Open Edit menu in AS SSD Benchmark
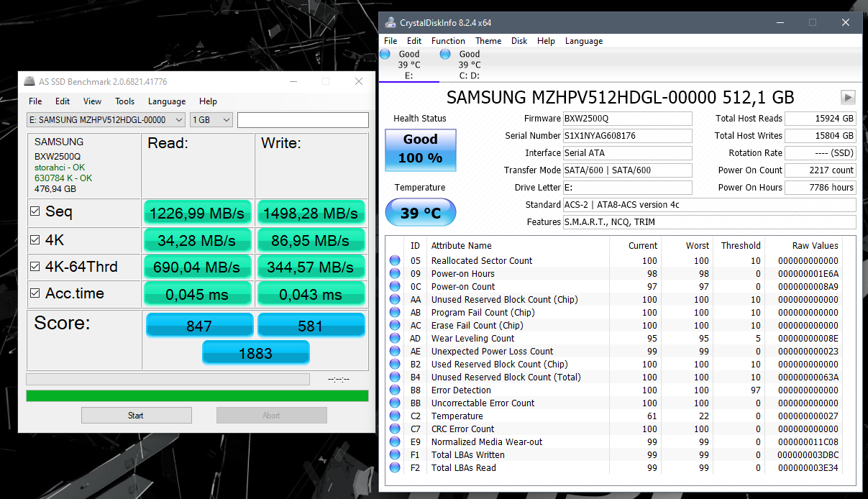Screen dimensions: 868x499 pyautogui.click(x=63, y=101)
